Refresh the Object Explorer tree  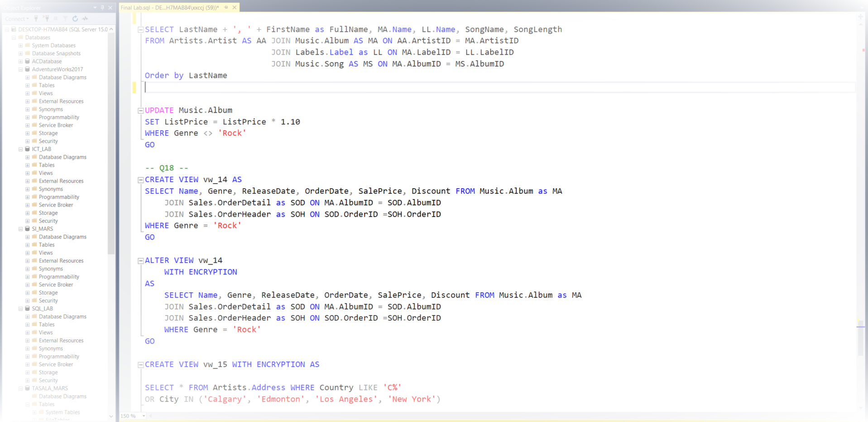[x=75, y=19]
